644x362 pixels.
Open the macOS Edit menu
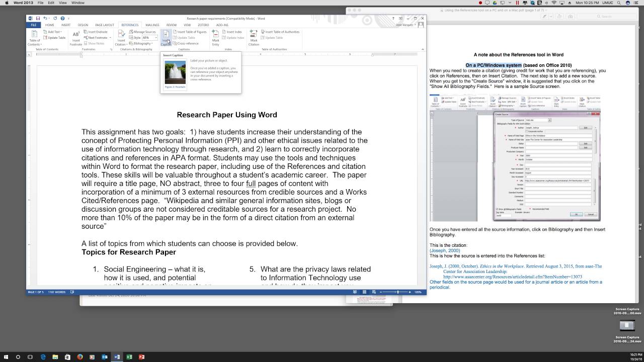[x=51, y=3]
